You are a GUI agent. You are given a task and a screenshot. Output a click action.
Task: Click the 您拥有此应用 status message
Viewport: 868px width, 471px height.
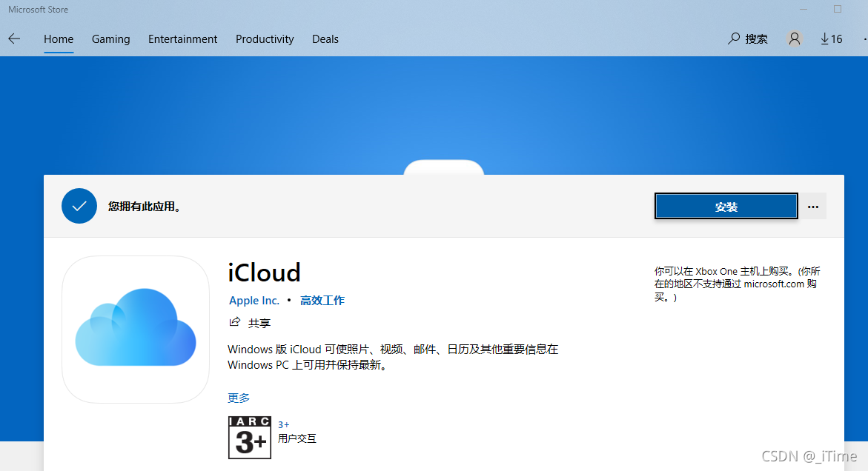coord(145,206)
